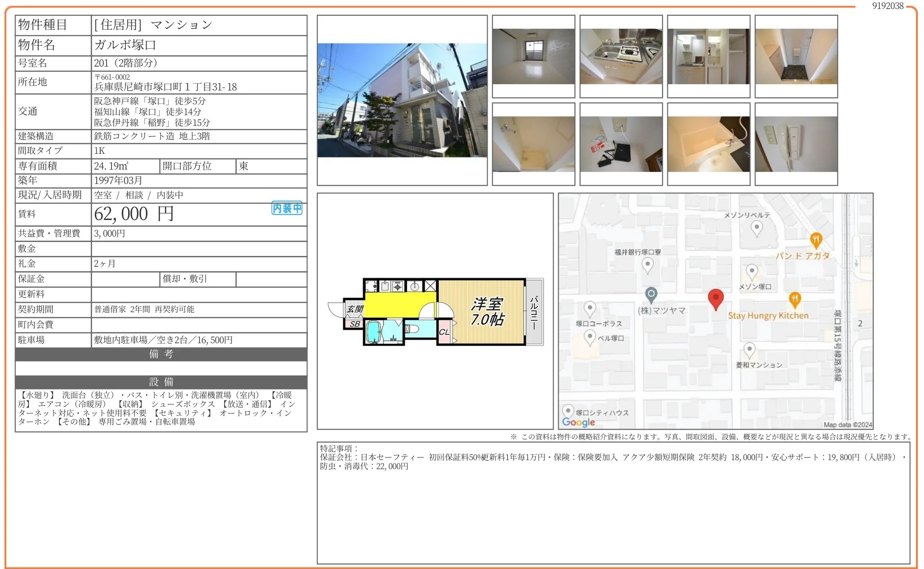924x569 pixels.
Task: Click the blue 内装中 status badge
Action: (x=287, y=208)
